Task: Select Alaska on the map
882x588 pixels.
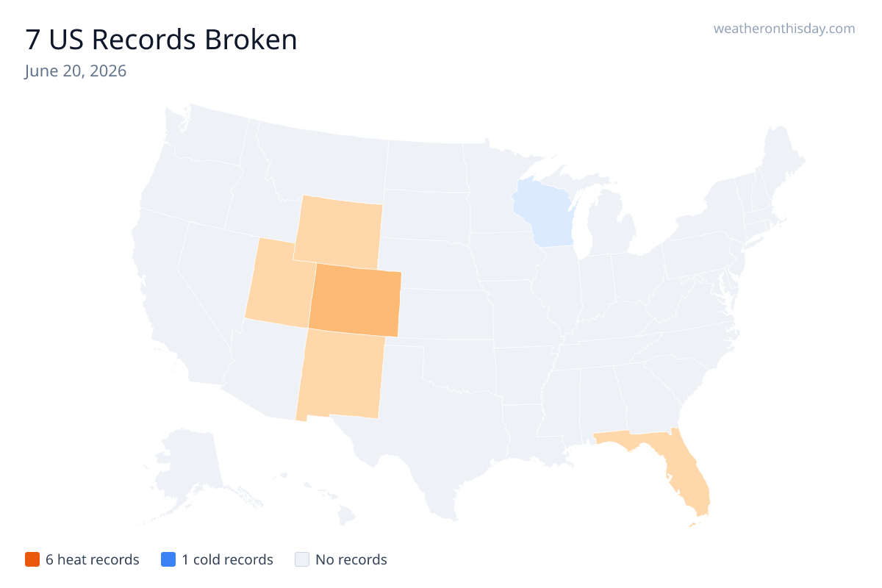Action: pos(193,470)
